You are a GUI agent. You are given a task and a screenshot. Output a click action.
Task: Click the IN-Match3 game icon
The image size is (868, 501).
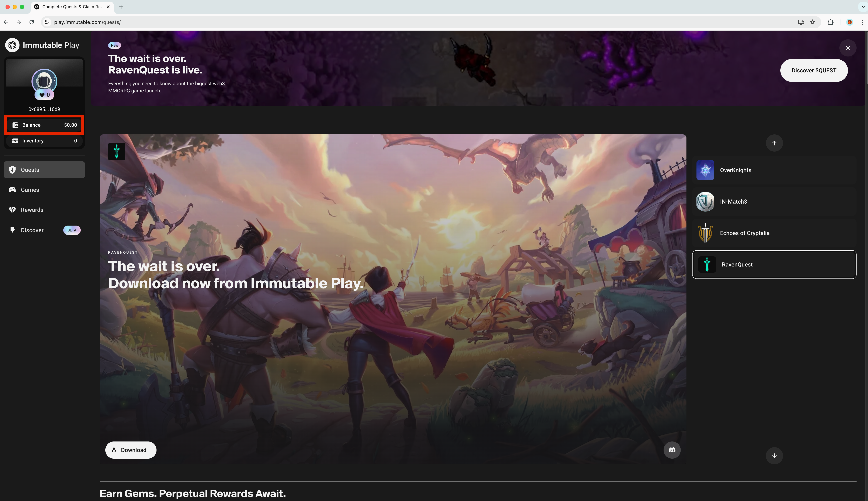click(705, 202)
